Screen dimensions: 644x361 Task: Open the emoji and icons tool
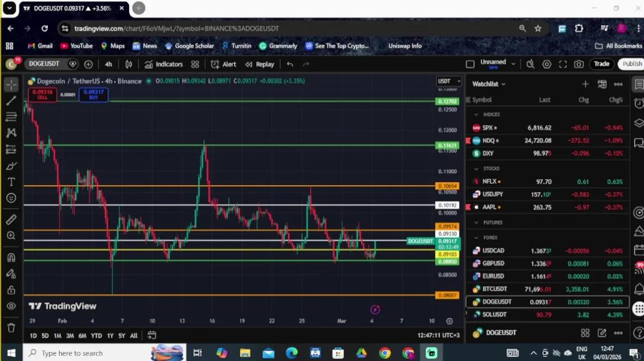coord(11,198)
